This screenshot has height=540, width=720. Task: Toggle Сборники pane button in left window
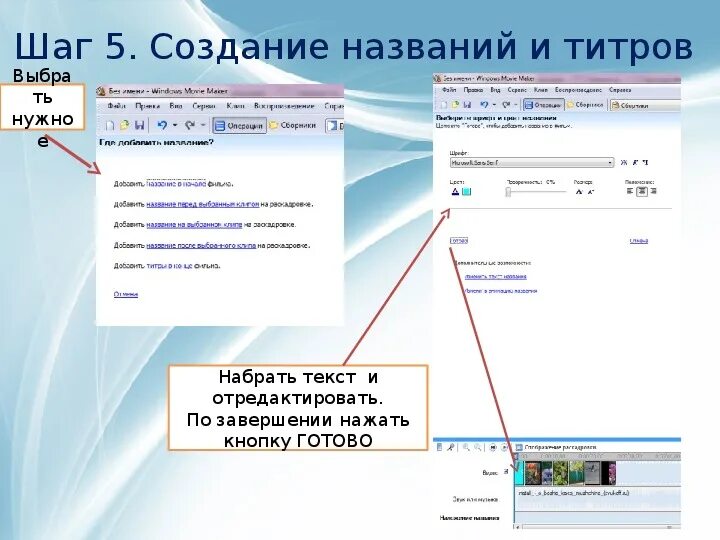(x=293, y=125)
